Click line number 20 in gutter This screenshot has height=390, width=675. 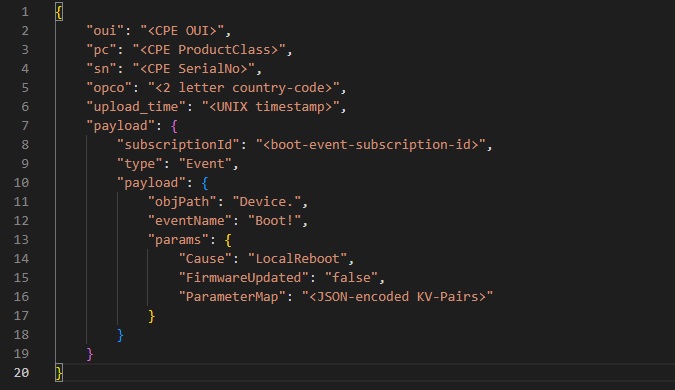(21, 372)
